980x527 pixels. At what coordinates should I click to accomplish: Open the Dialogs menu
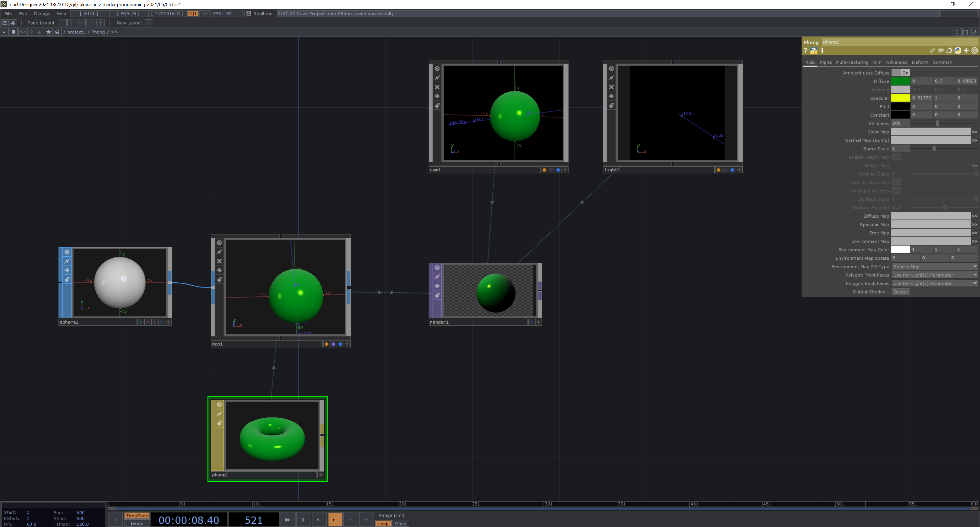coord(42,14)
